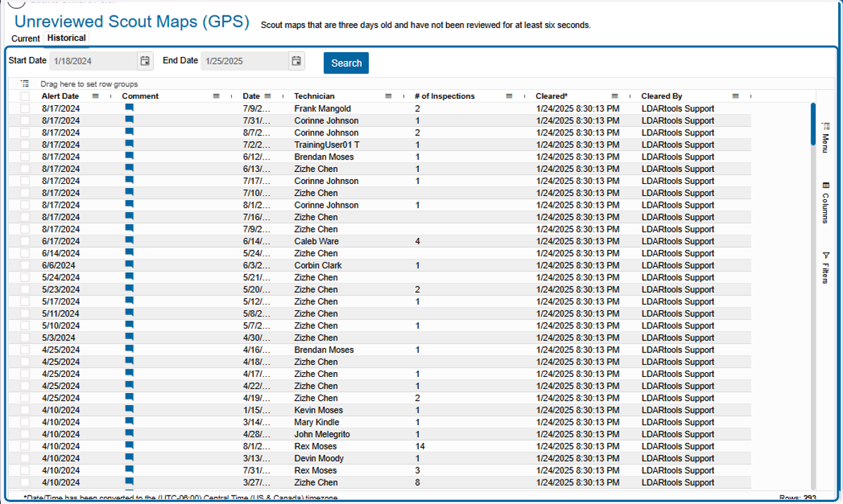Click the row groups icon
Image resolution: width=843 pixels, height=504 pixels.
[x=25, y=84]
